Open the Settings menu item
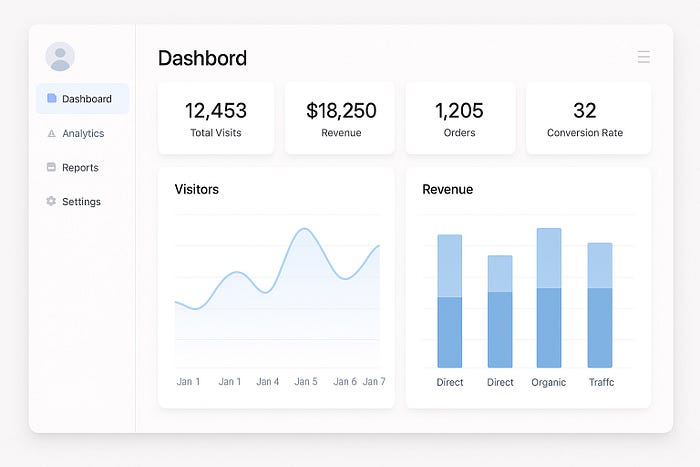The image size is (700, 467). 83,201
